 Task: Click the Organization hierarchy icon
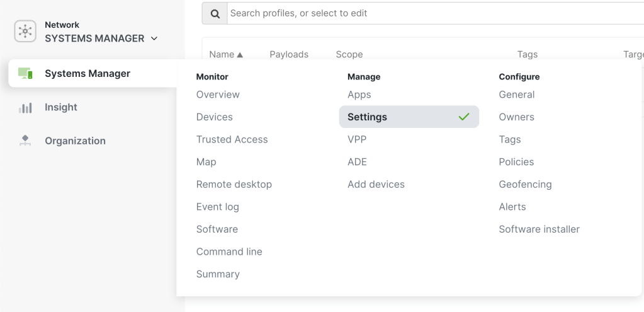pos(25,141)
